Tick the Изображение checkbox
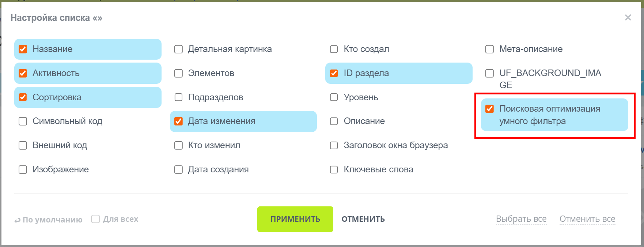 pyautogui.click(x=23, y=169)
